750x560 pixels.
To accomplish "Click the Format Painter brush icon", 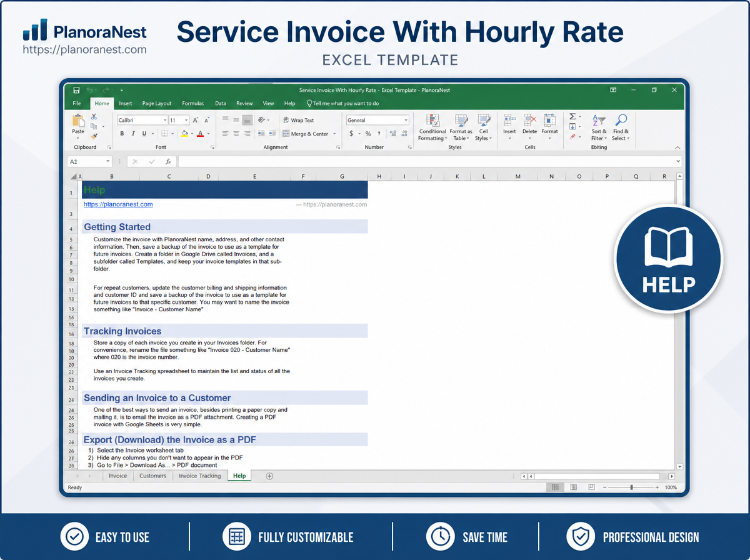I will pos(94,136).
